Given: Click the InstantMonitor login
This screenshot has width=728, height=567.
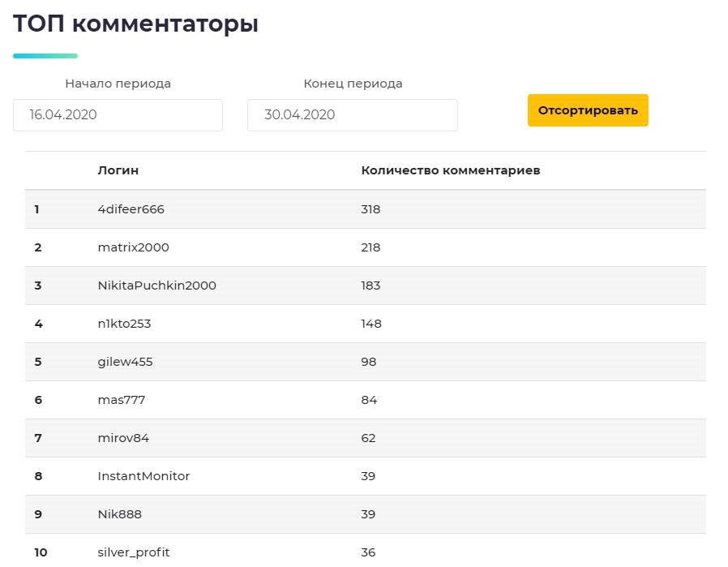Looking at the screenshot, I should [x=144, y=476].
